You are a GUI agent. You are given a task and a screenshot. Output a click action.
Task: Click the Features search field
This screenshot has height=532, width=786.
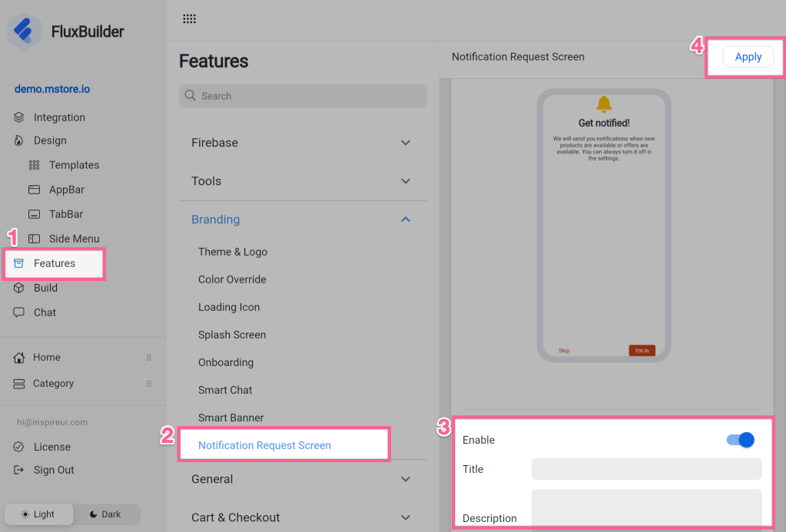pyautogui.click(x=303, y=96)
